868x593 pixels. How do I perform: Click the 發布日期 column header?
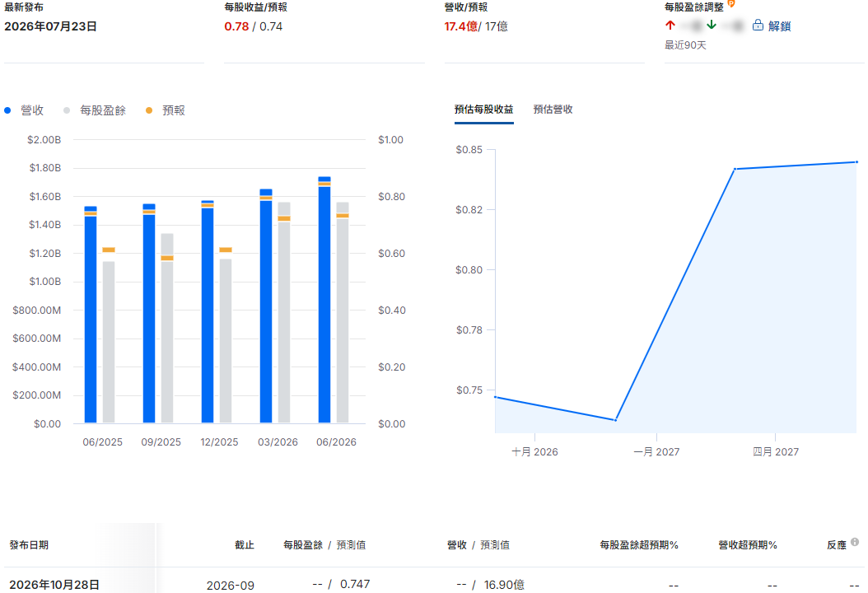[29, 545]
